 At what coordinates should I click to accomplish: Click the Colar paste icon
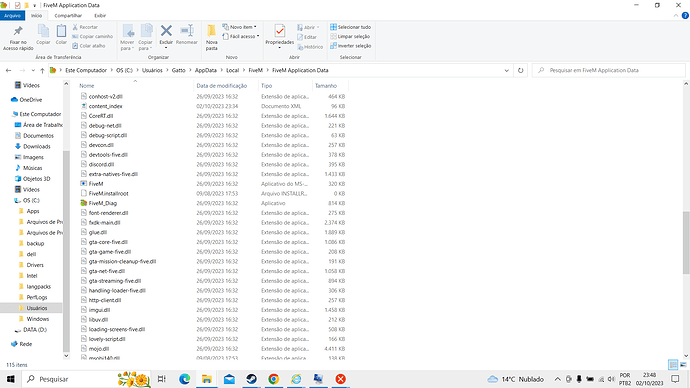coord(61,34)
